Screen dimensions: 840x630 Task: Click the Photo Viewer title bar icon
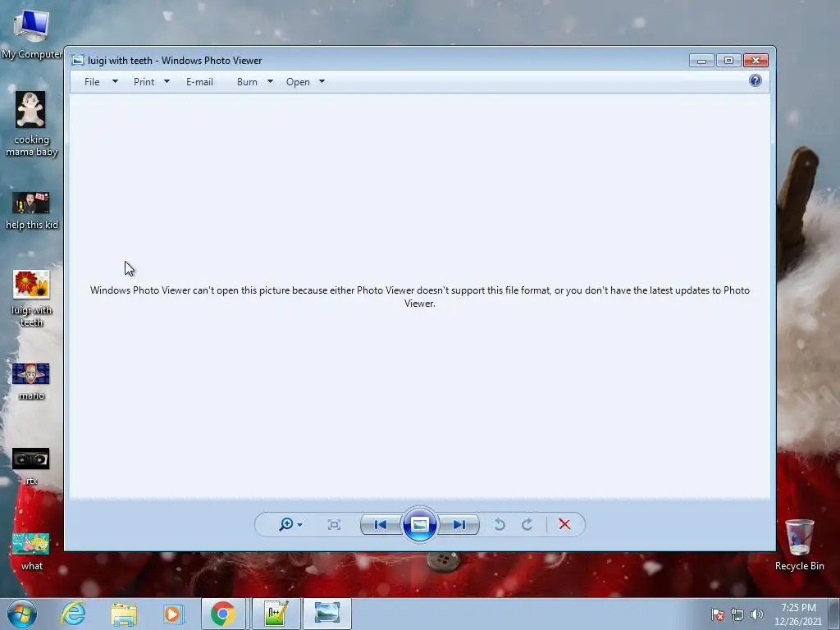[78, 61]
